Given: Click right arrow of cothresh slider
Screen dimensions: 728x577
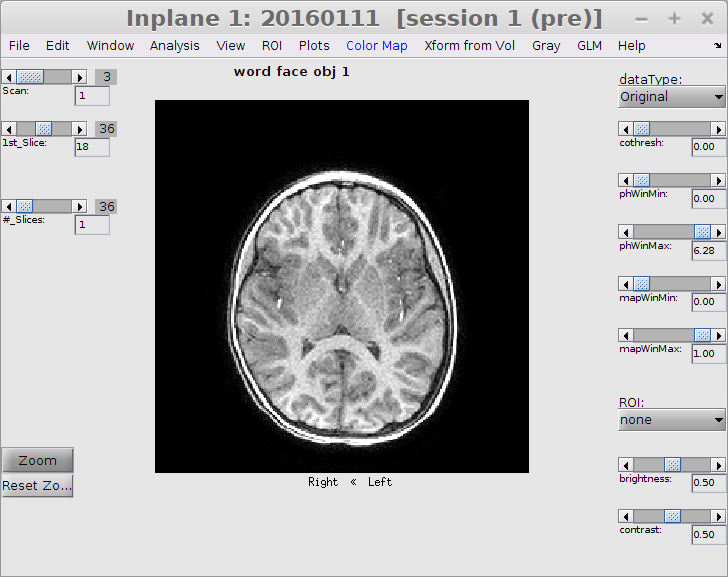Looking at the screenshot, I should click(x=717, y=129).
